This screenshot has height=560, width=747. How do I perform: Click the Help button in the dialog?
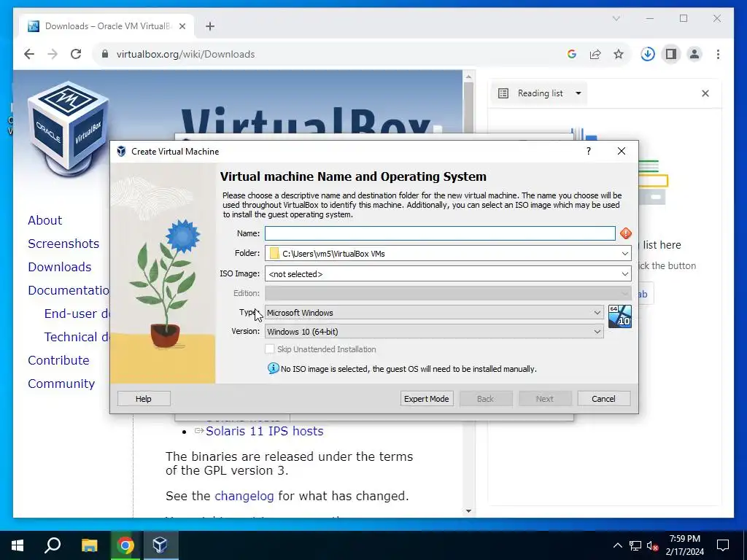[x=144, y=399]
